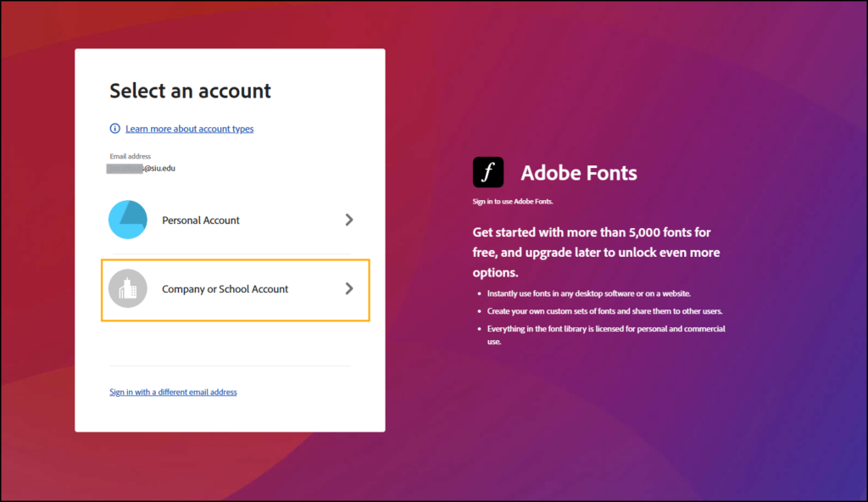Click the Adobe Fonts title text
Viewport: 868px width, 502px height.
[x=579, y=173]
